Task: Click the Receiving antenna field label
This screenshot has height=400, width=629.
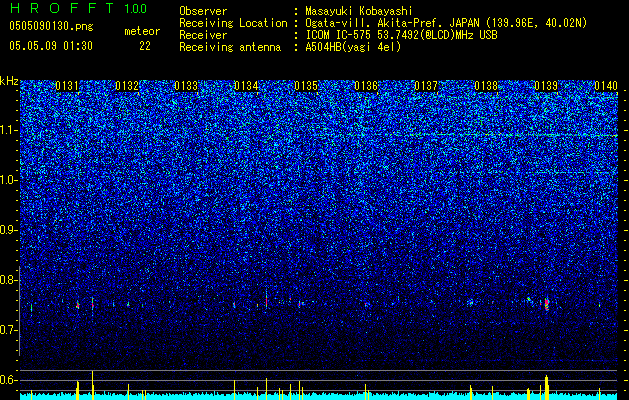Action: [230, 47]
